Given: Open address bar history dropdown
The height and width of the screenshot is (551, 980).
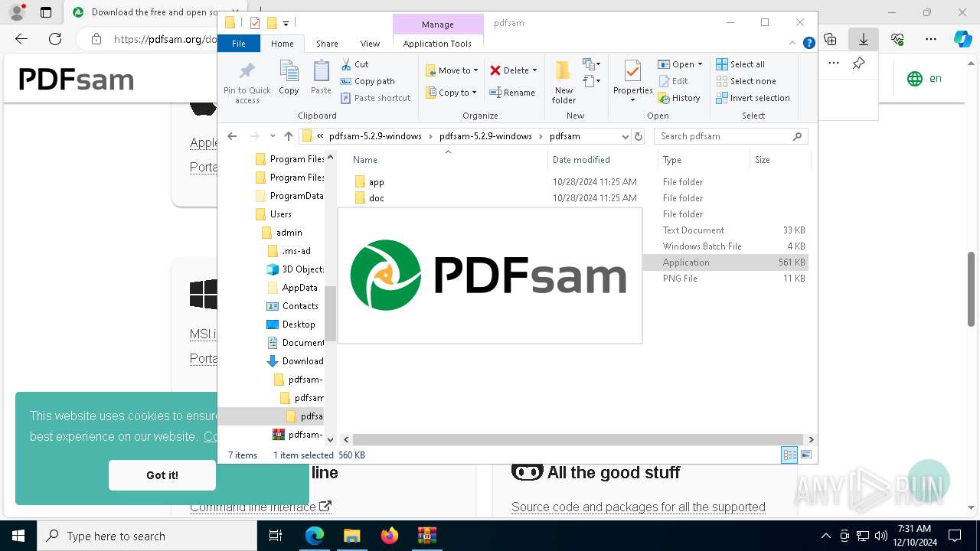Looking at the screenshot, I should [626, 136].
